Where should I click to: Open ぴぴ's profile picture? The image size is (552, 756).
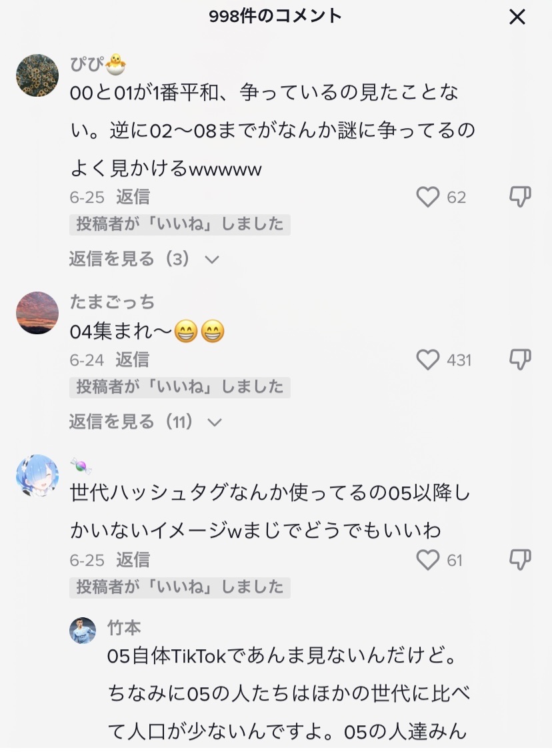(37, 76)
